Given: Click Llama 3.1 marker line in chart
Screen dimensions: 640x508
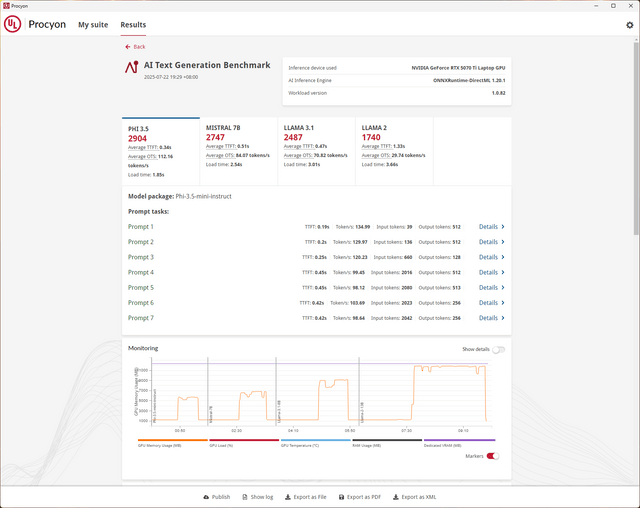Looking at the screenshot, I should coord(276,391).
